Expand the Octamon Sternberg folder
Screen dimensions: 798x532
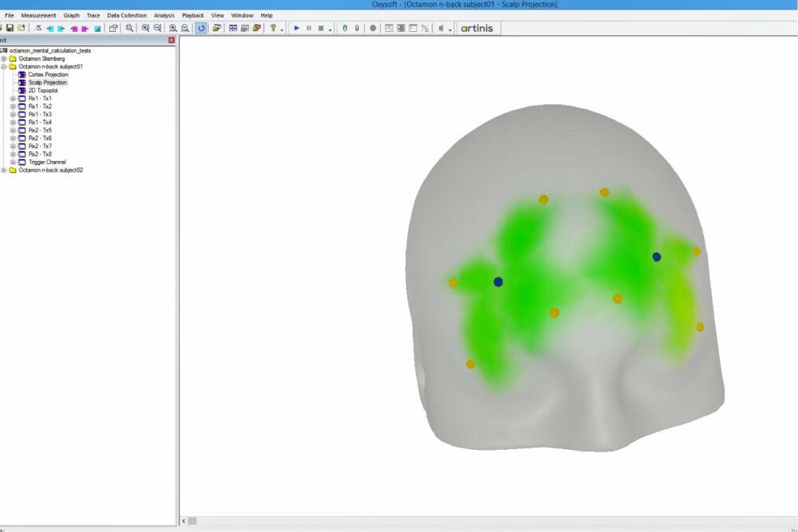pos(4,58)
